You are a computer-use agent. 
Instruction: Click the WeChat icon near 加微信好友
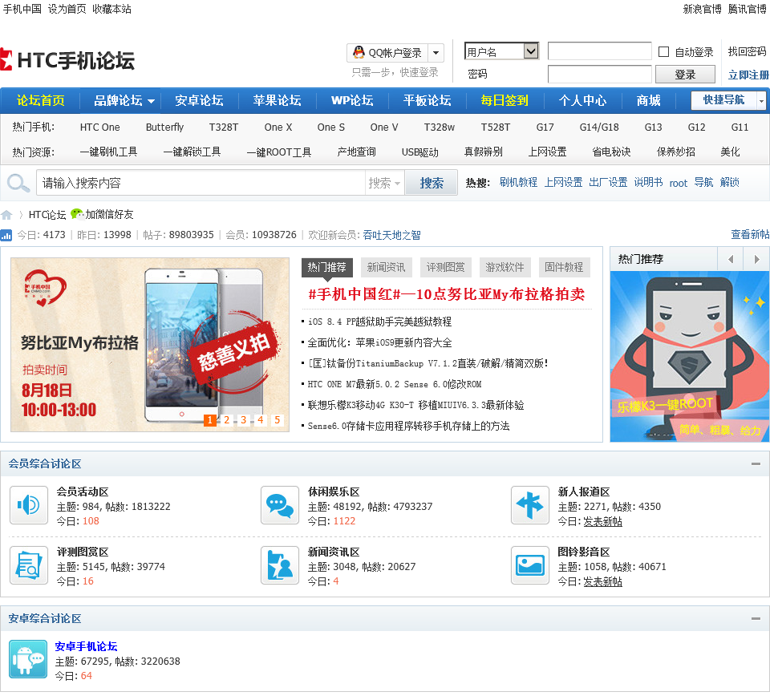coord(77,214)
